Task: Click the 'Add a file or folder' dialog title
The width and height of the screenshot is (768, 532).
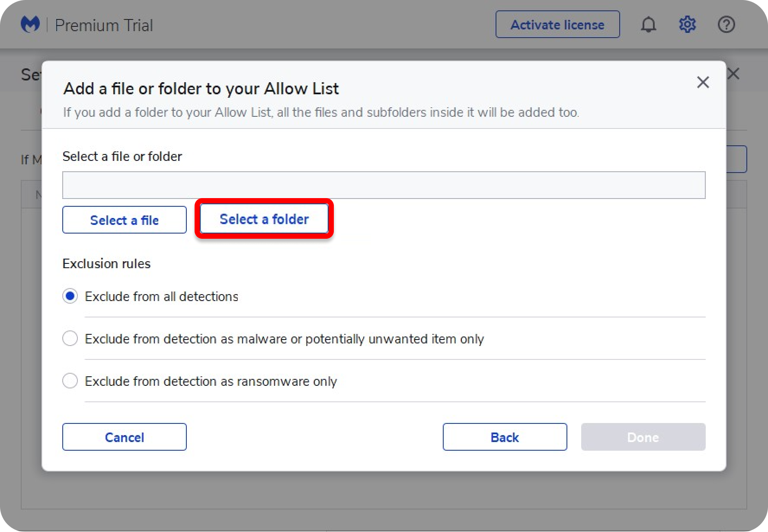Action: [x=201, y=89]
